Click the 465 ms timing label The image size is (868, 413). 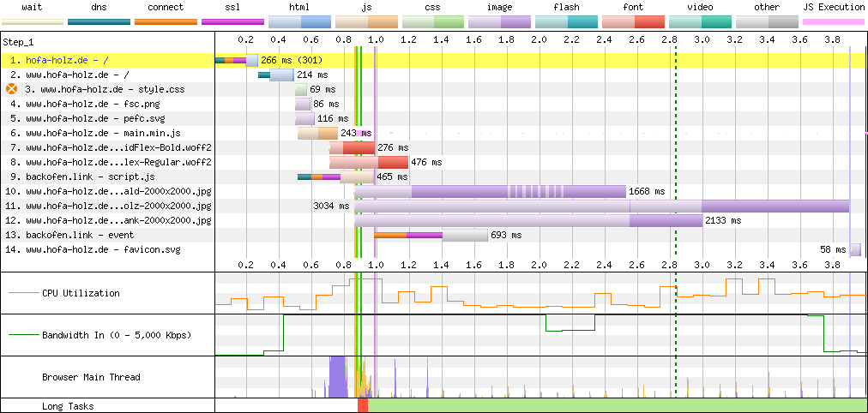(392, 177)
